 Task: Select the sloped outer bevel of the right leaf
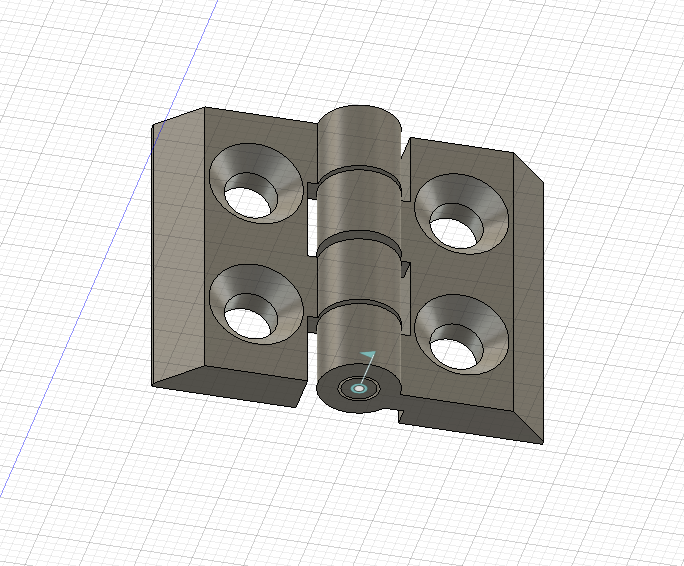click(529, 297)
